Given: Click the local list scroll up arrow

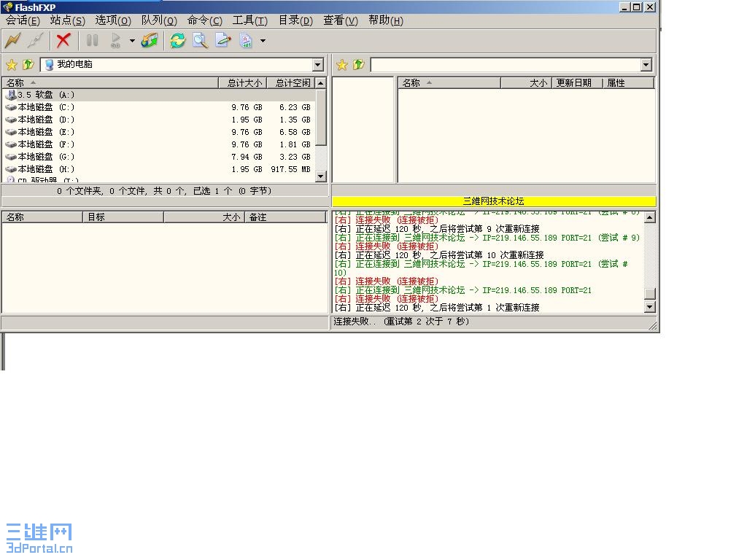Looking at the screenshot, I should click(x=321, y=83).
